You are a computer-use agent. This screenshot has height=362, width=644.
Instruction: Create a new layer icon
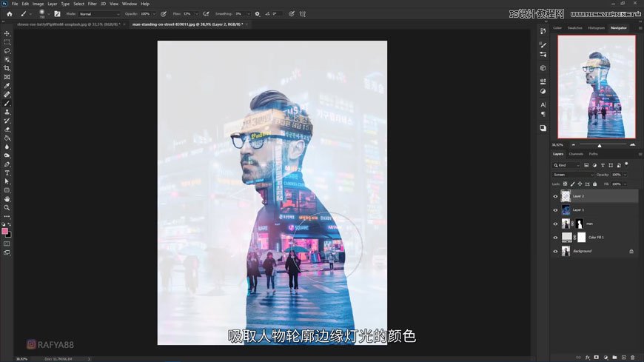pos(623,358)
